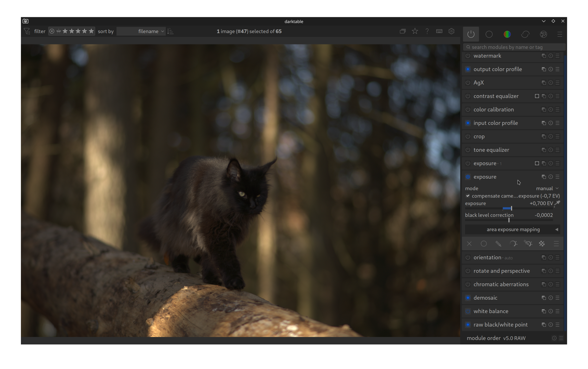The width and height of the screenshot is (588, 369).
Task: Open multiple instances menu for AgX
Action: pyautogui.click(x=544, y=83)
